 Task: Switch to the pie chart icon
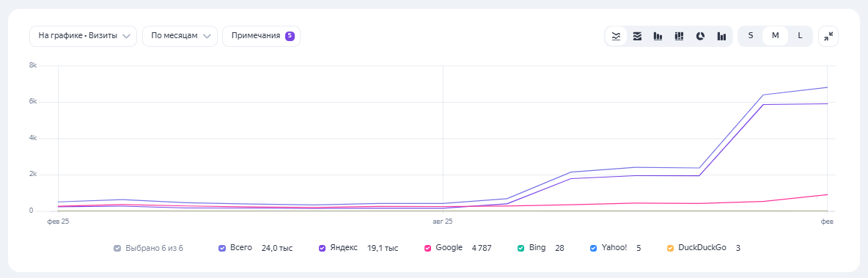point(700,36)
